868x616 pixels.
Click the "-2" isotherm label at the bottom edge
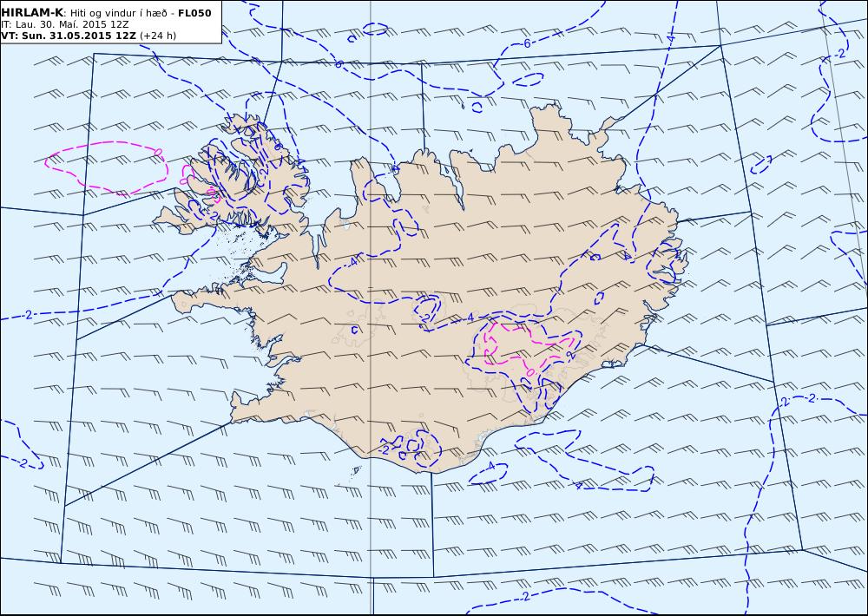click(523, 597)
